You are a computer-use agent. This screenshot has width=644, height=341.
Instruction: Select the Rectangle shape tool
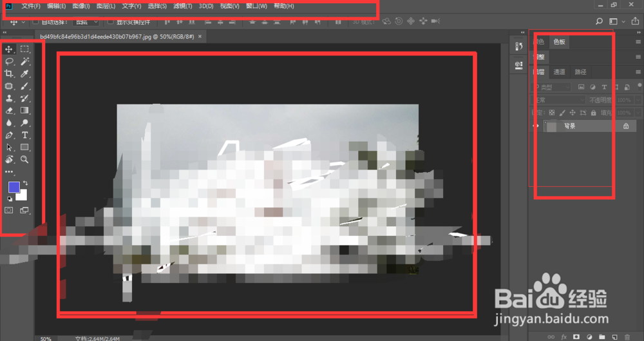point(24,147)
